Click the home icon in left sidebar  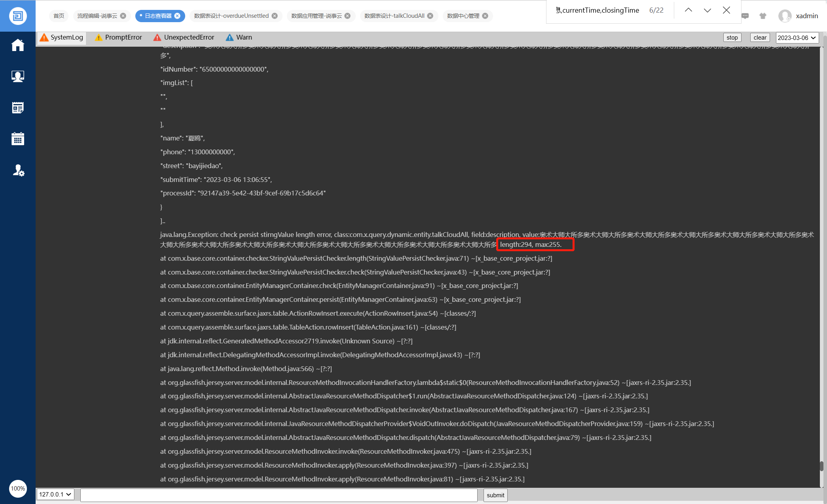tap(18, 45)
